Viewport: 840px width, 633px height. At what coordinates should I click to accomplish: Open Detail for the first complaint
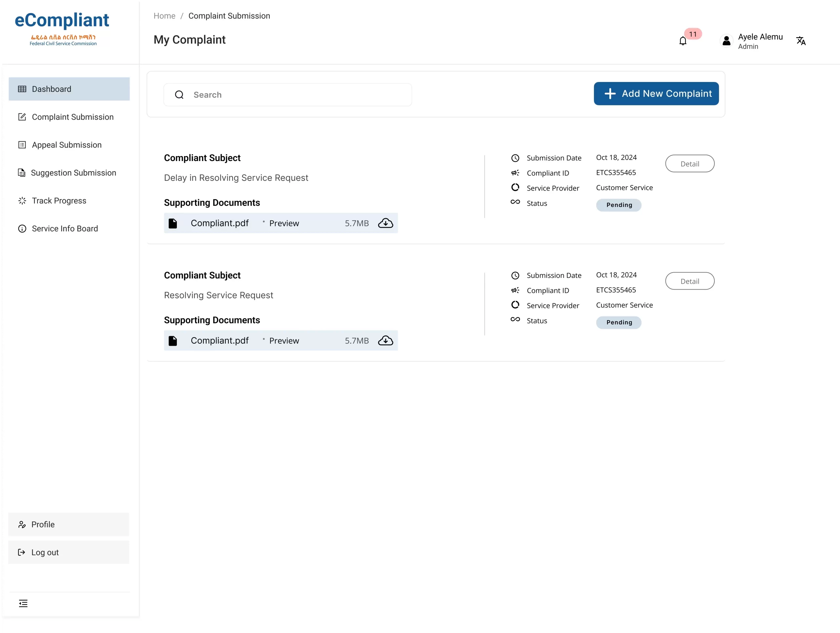(x=689, y=164)
